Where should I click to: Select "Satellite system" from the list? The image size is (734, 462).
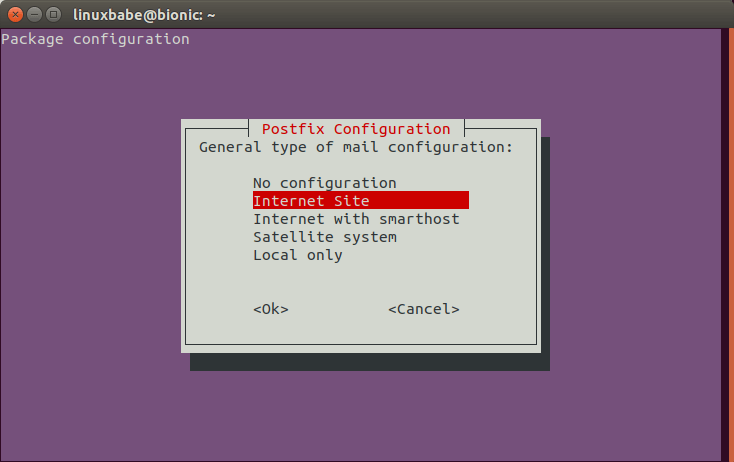(x=325, y=237)
